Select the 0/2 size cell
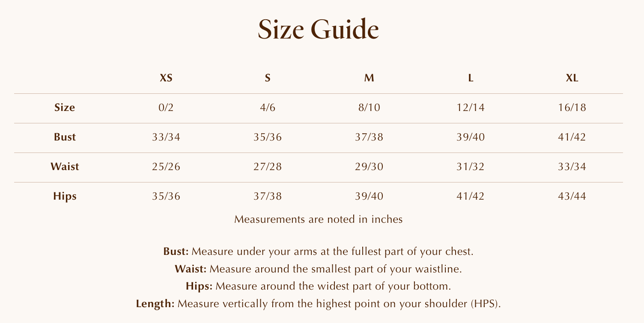The height and width of the screenshot is (323, 644). click(166, 108)
